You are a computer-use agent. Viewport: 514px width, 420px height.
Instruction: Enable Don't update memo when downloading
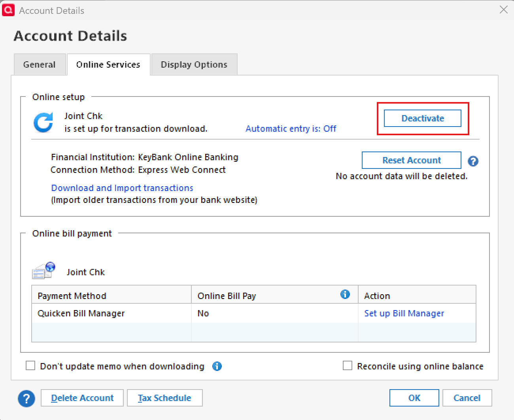point(30,366)
